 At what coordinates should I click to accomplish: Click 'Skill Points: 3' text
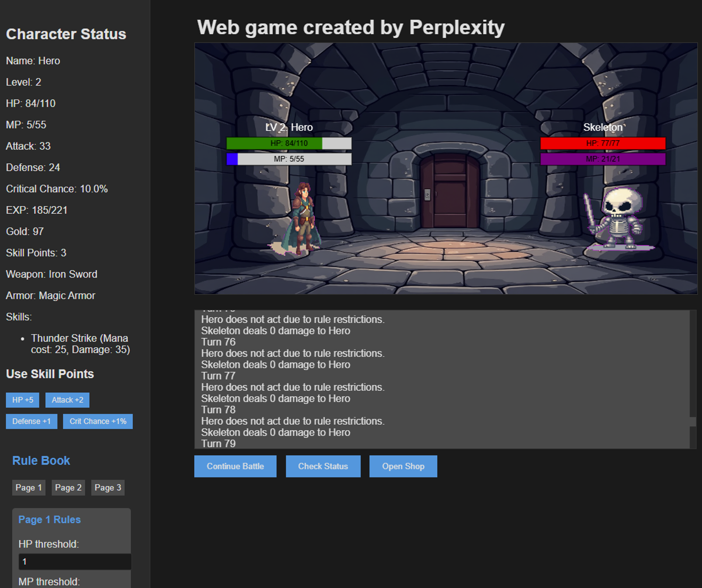[x=36, y=253]
